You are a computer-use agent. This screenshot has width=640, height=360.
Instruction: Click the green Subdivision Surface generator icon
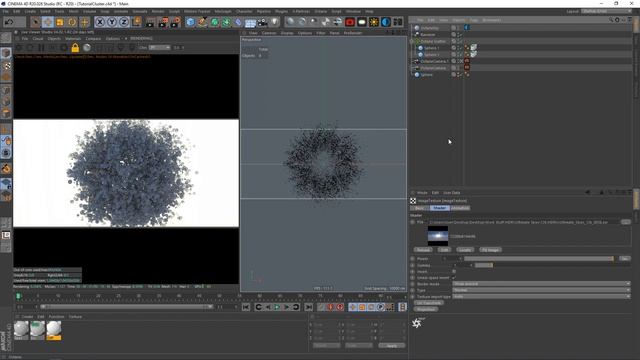point(215,22)
